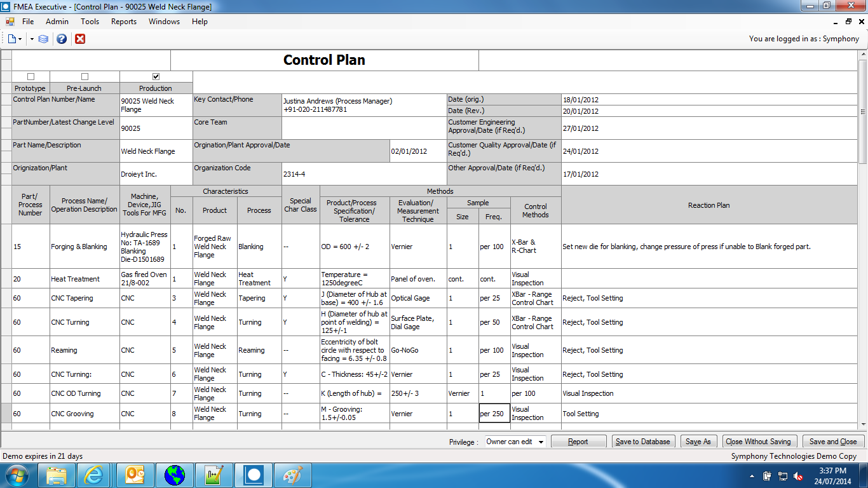Expand the dropdown arrow before the layers icon

click(32, 39)
